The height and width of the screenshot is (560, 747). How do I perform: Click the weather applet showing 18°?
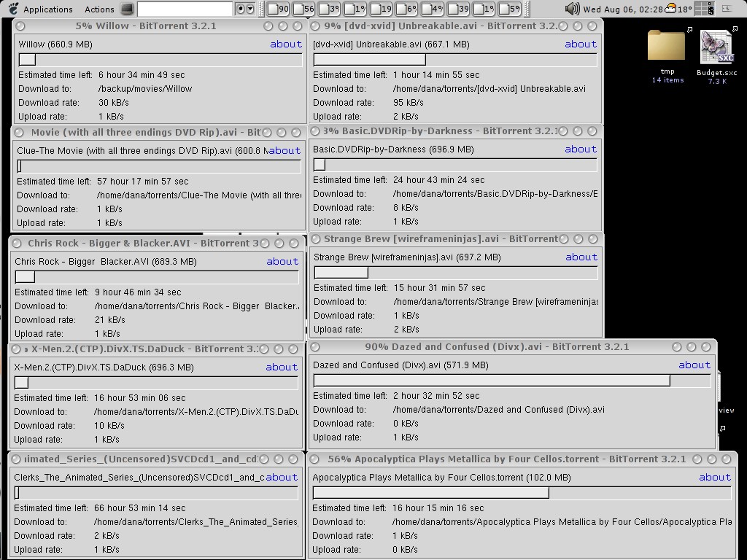(678, 9)
